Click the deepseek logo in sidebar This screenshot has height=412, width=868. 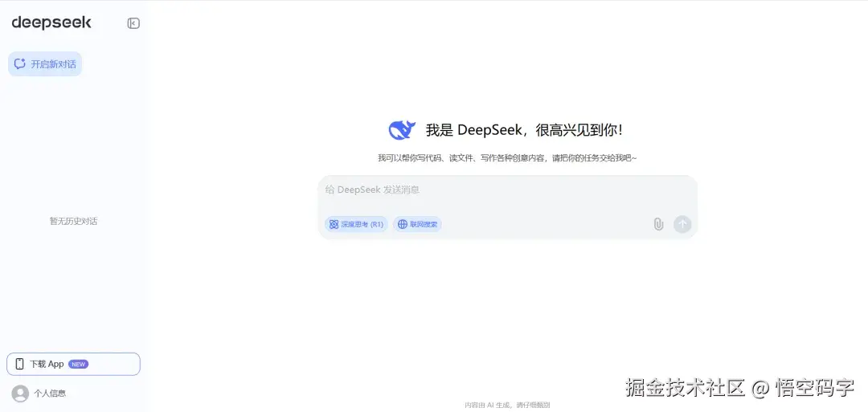point(51,22)
